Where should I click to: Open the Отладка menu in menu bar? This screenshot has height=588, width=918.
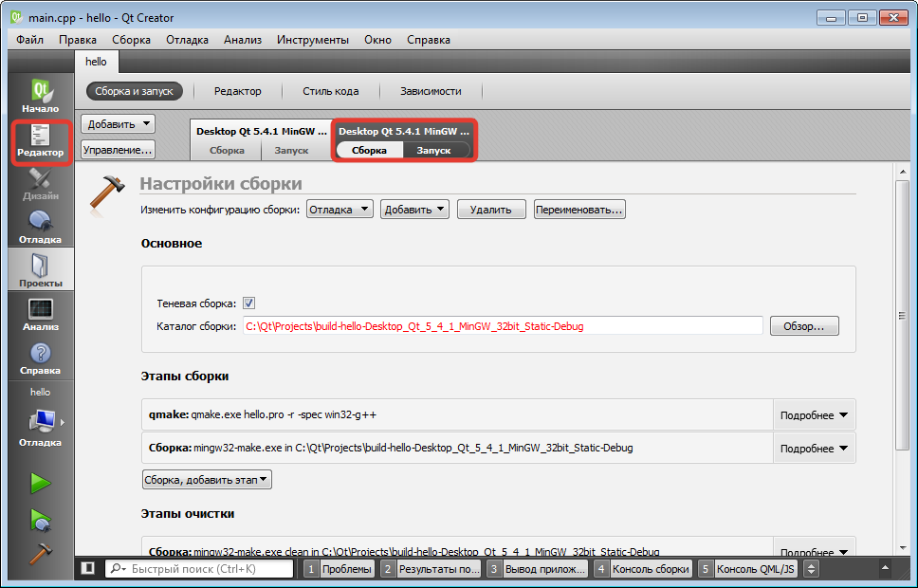point(187,40)
